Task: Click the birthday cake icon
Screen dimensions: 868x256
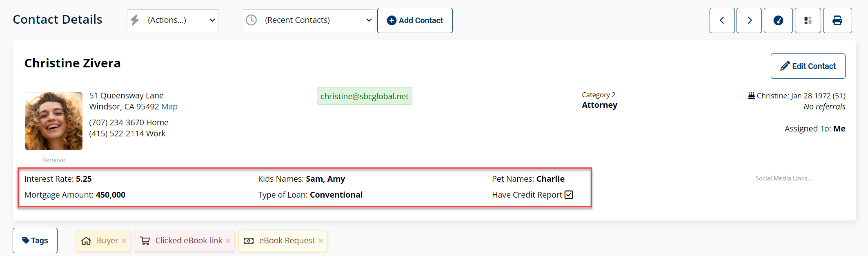Action: point(751,96)
